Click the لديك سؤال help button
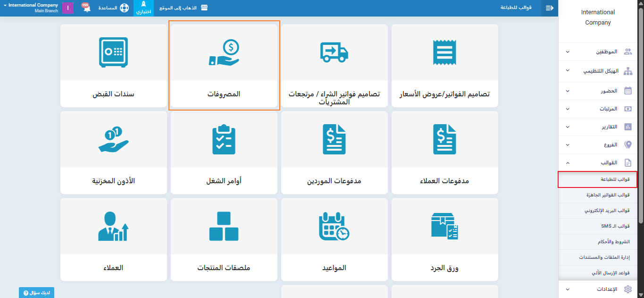 pos(36,293)
